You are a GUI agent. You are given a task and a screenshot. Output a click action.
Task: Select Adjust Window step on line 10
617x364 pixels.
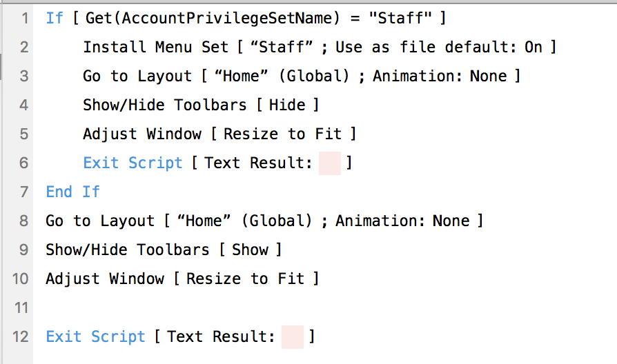pos(182,279)
